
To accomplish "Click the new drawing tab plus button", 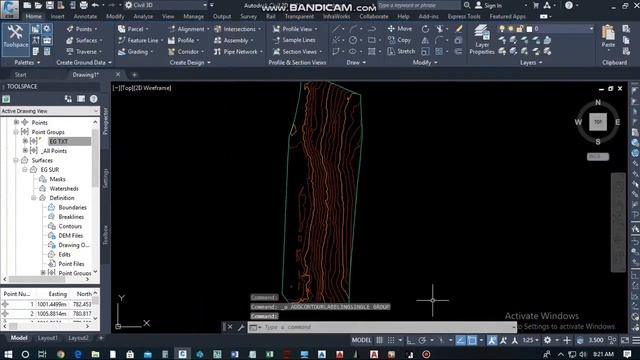I will [134, 75].
